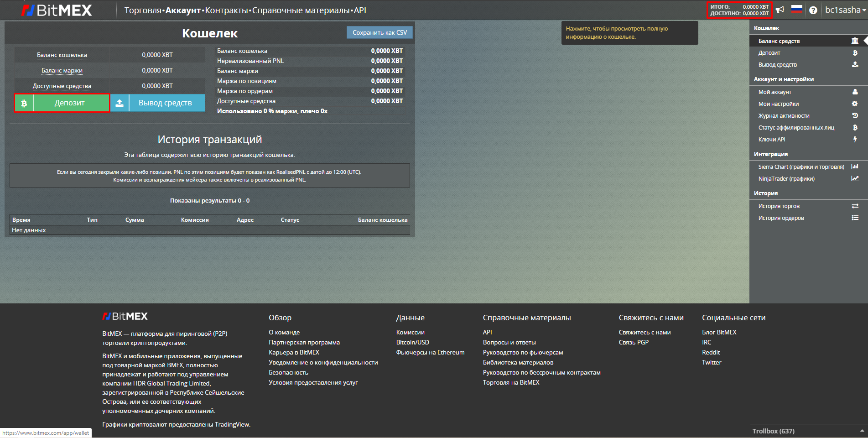Image resolution: width=868 pixels, height=438 pixels.
Task: Open Связь PGP footer link
Action: 634,342
